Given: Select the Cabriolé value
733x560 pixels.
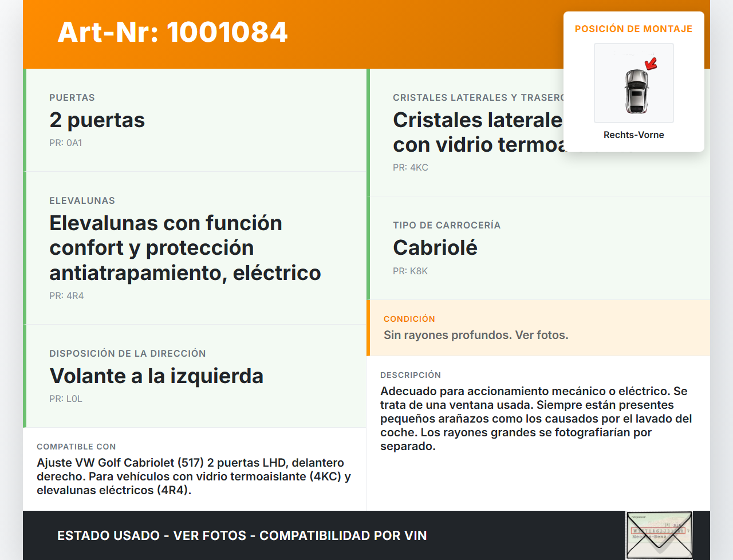Looking at the screenshot, I should coord(435,248).
